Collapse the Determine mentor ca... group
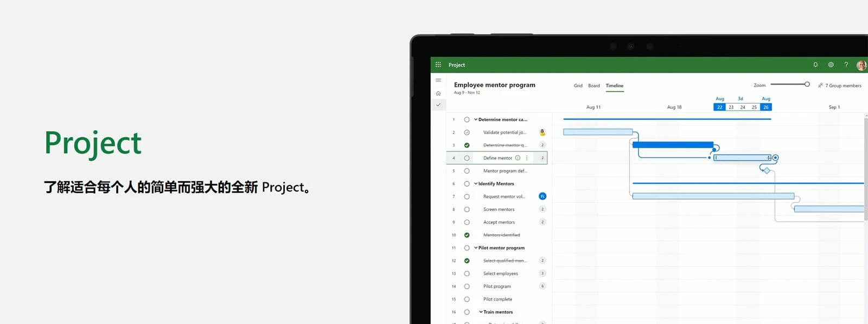The height and width of the screenshot is (324, 868). pyautogui.click(x=476, y=119)
